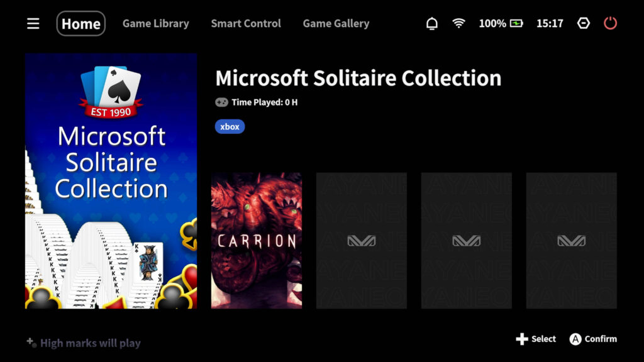Open Wi-Fi settings icon

click(458, 23)
